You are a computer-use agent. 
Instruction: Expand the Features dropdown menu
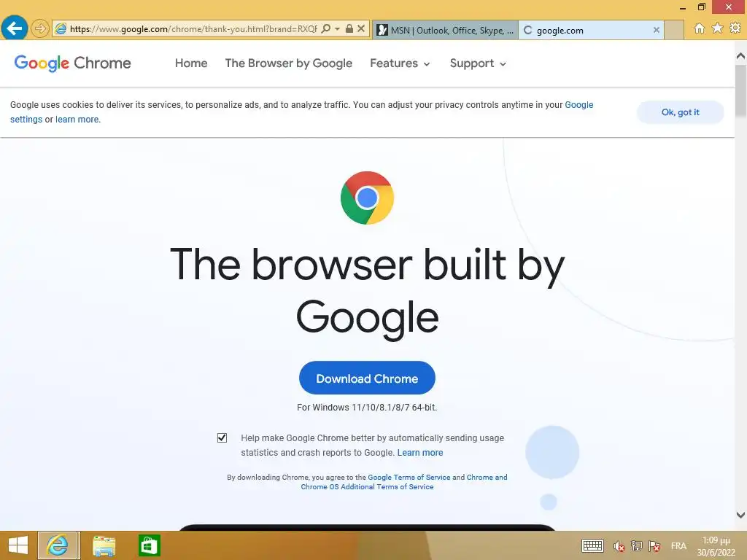[x=400, y=63]
